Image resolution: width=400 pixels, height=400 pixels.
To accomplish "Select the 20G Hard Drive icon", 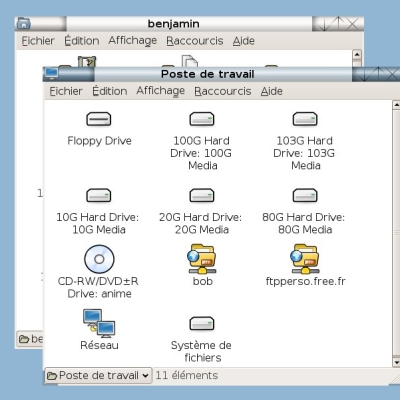I will coord(202,195).
